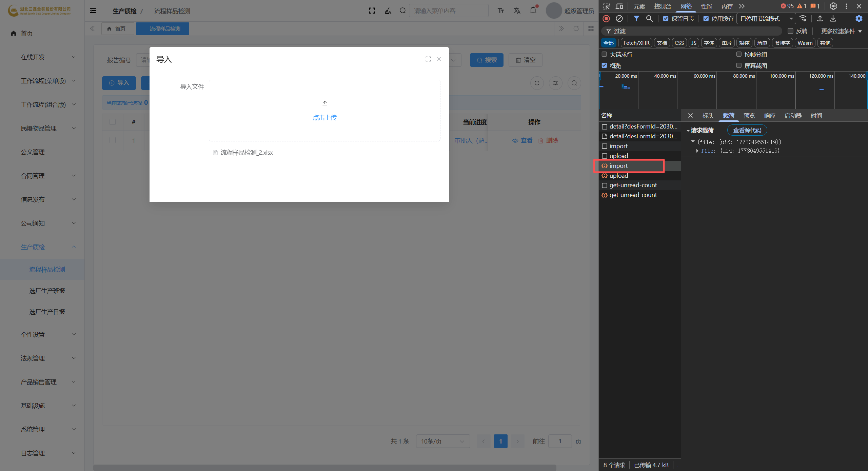Screen dimensions: 868x471
Task: Open DevTools settings gear
Action: coord(833,6)
